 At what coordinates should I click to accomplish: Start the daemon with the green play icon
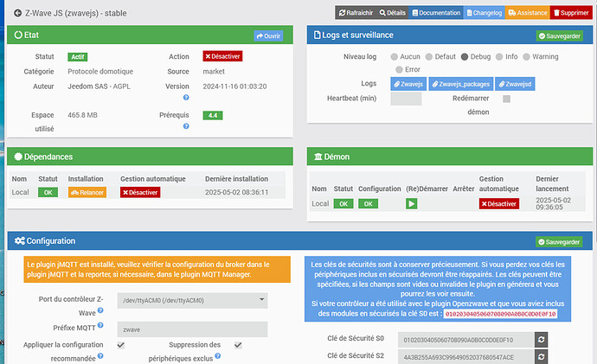pyautogui.click(x=411, y=203)
